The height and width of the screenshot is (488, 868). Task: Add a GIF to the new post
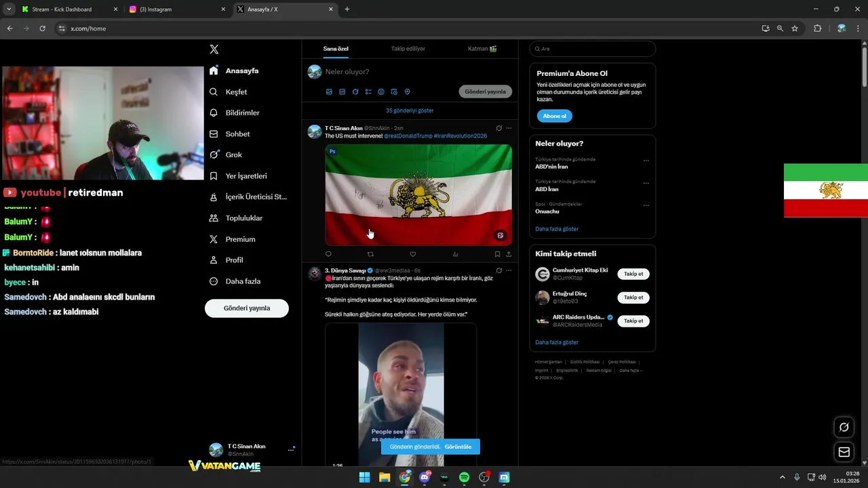pyautogui.click(x=342, y=91)
